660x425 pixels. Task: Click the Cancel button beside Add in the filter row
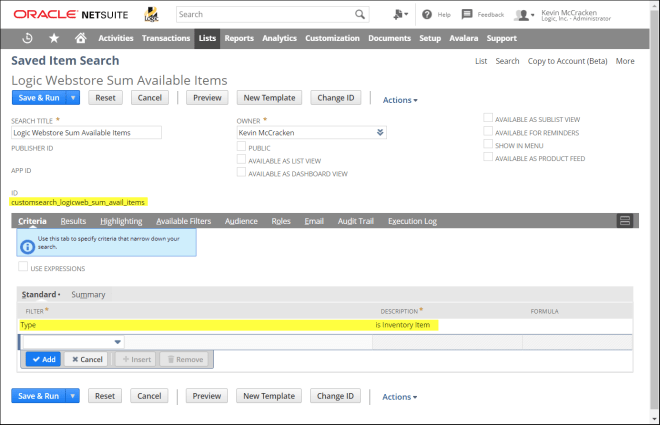click(87, 359)
